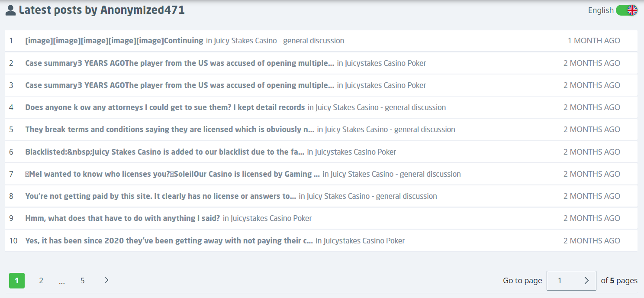Open 'You're not getting paid by this site' post
This screenshot has height=298, width=644.
coord(161,196)
